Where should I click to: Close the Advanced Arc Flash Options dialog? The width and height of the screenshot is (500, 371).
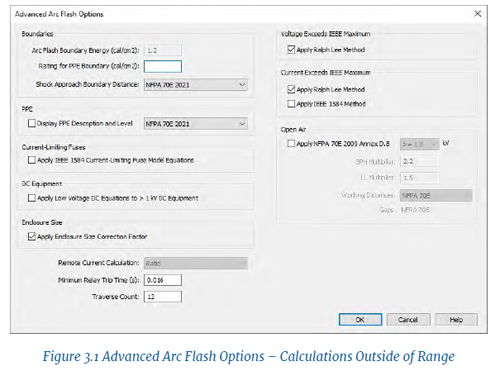[477, 14]
